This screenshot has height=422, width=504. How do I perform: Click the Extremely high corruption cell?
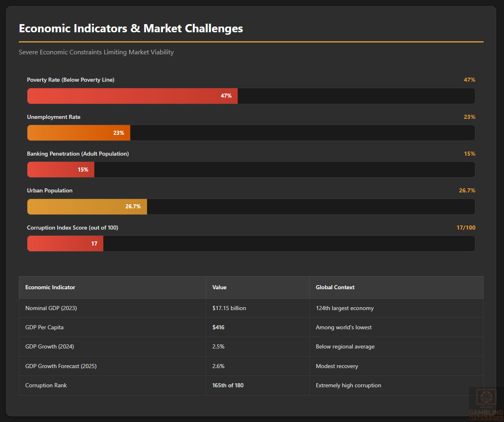348,386
